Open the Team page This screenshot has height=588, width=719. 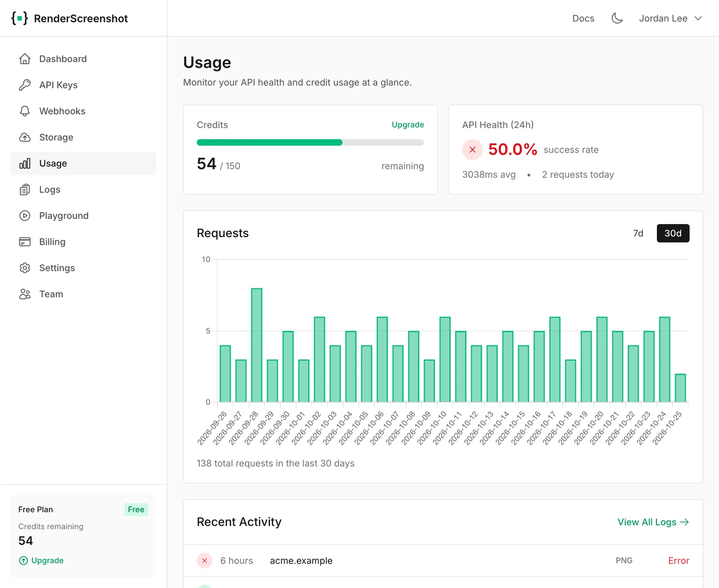[83, 294]
